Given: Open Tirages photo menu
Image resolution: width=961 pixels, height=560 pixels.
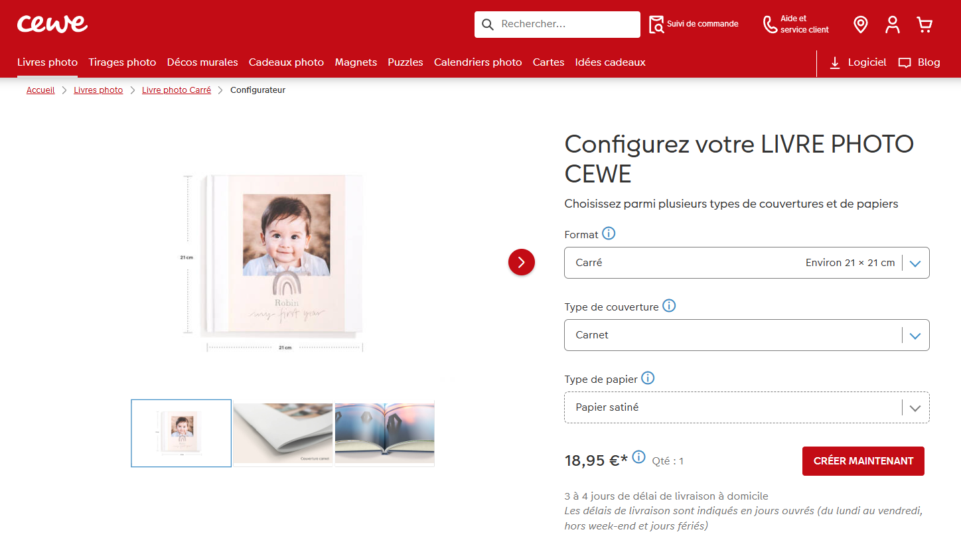Looking at the screenshot, I should tap(122, 62).
